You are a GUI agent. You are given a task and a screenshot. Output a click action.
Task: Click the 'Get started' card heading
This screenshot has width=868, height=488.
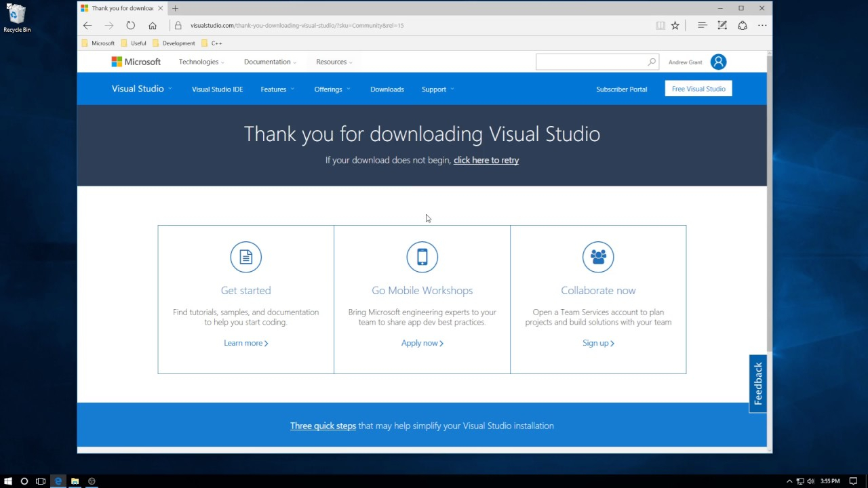pyautogui.click(x=245, y=290)
